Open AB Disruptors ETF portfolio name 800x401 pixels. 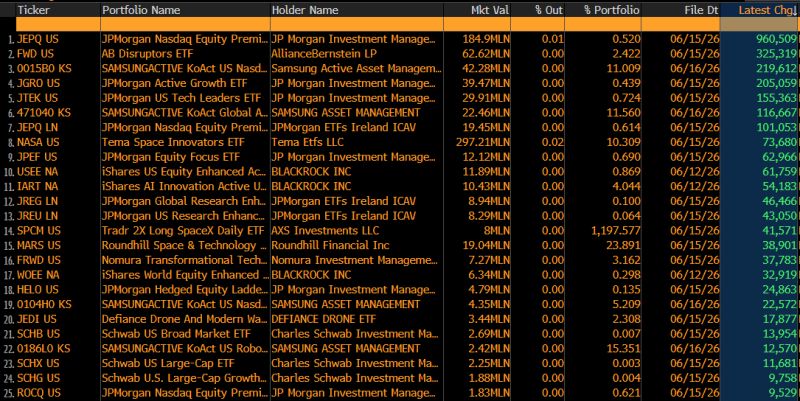click(147, 54)
